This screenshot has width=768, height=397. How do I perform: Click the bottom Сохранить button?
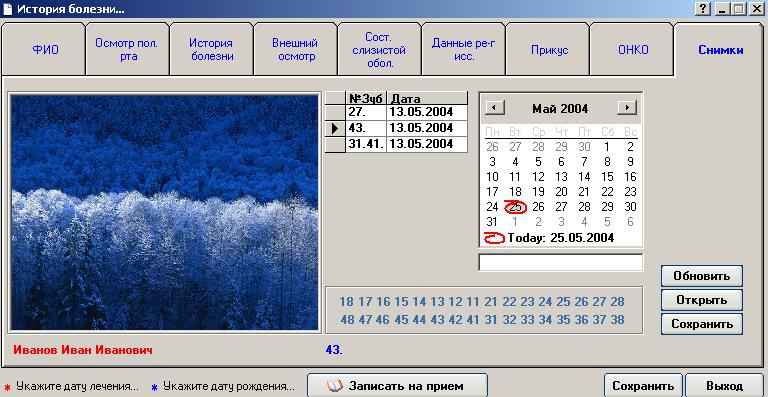tap(643, 386)
